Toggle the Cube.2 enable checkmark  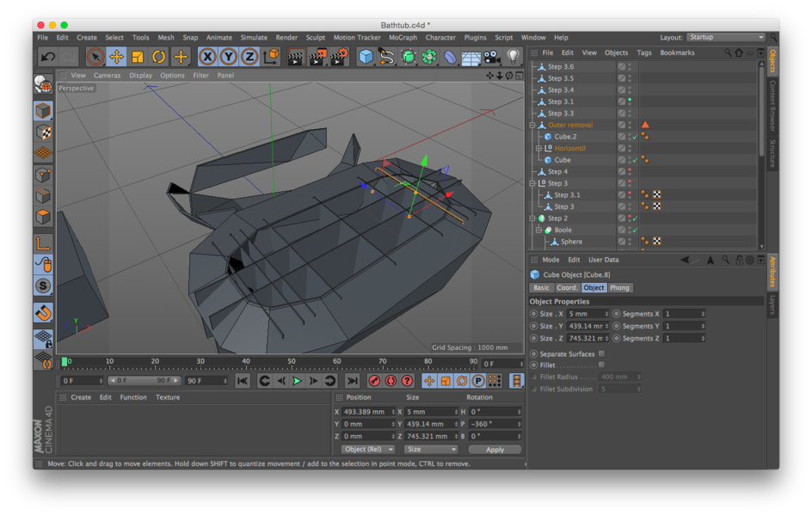click(636, 137)
